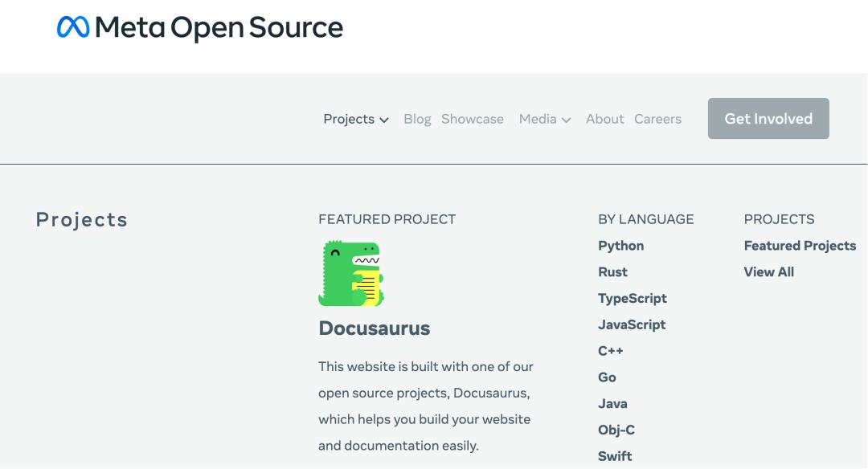This screenshot has width=868, height=469.
Task: Select the Go language link
Action: point(607,377)
